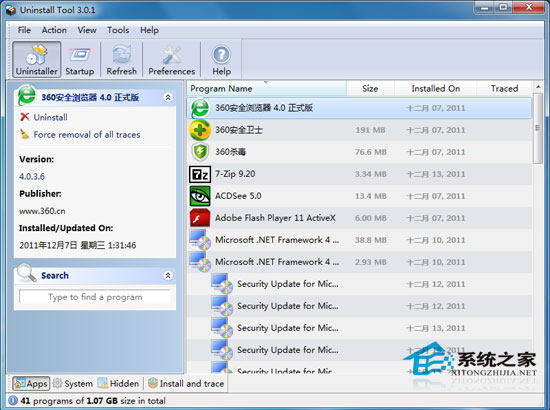This screenshot has height=410, width=550.
Task: Click the Install and trace button
Action: [186, 383]
